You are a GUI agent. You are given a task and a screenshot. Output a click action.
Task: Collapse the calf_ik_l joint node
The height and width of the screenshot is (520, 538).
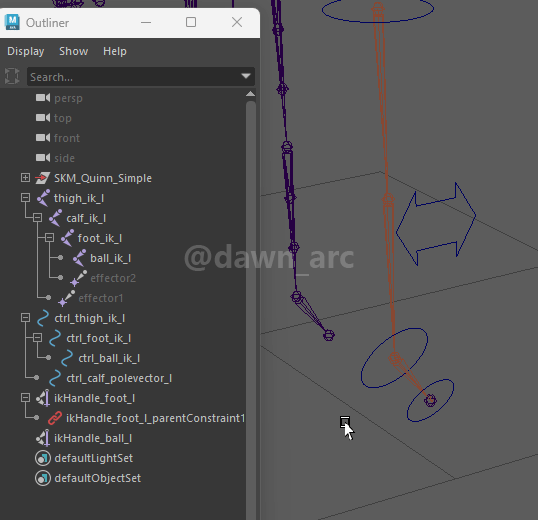(37, 217)
